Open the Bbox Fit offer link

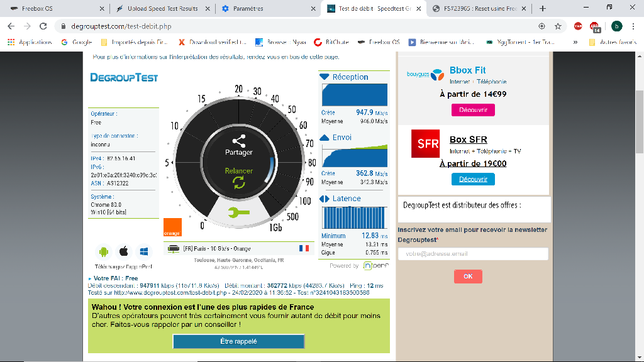(x=468, y=70)
